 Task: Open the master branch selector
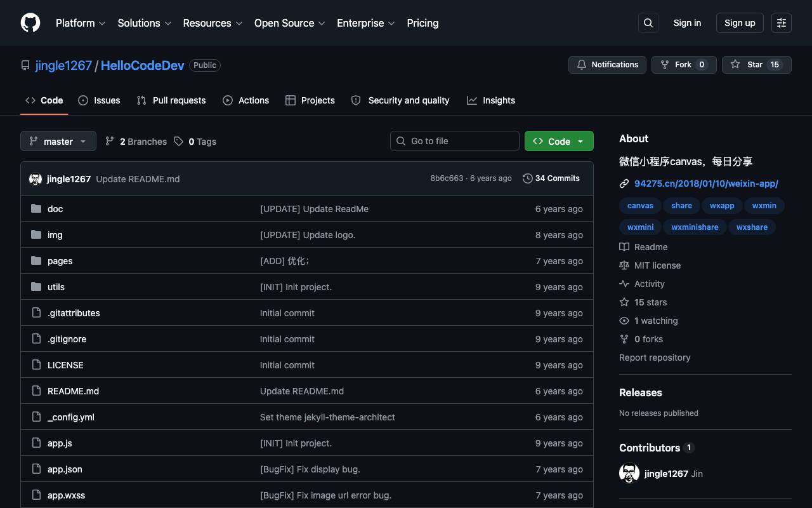(58, 141)
